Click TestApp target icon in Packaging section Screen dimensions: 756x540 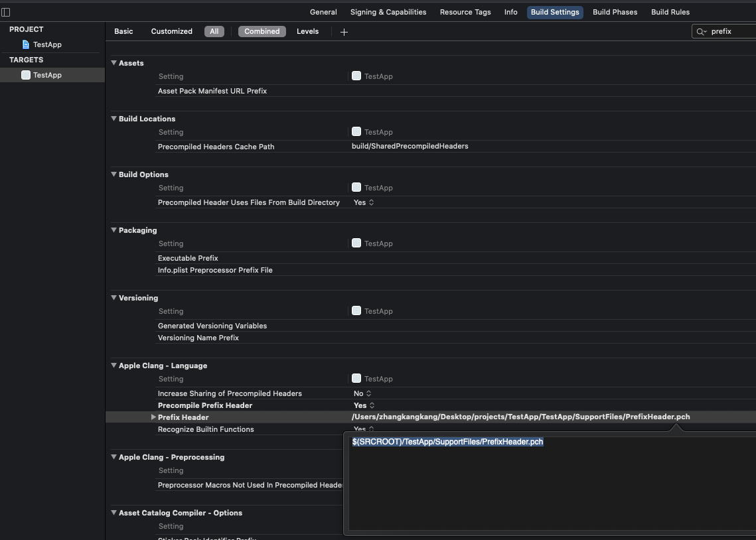click(356, 243)
